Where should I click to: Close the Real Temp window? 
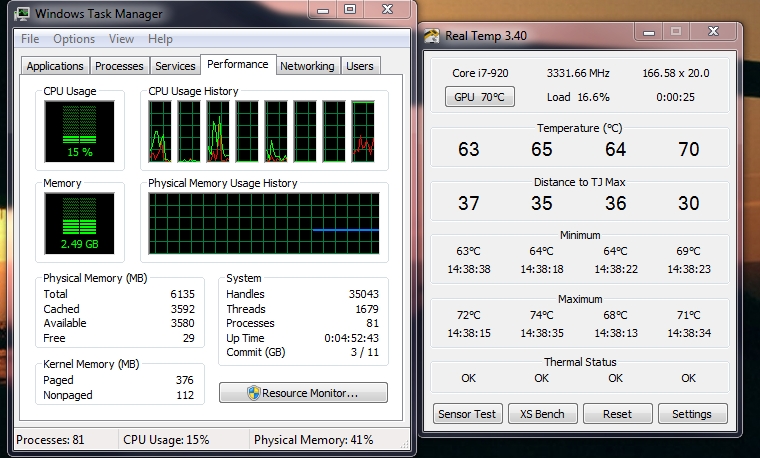click(713, 32)
